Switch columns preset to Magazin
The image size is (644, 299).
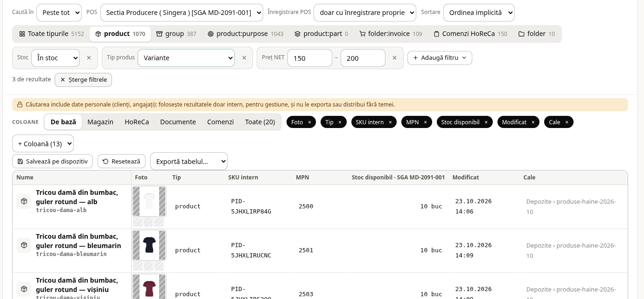click(100, 122)
